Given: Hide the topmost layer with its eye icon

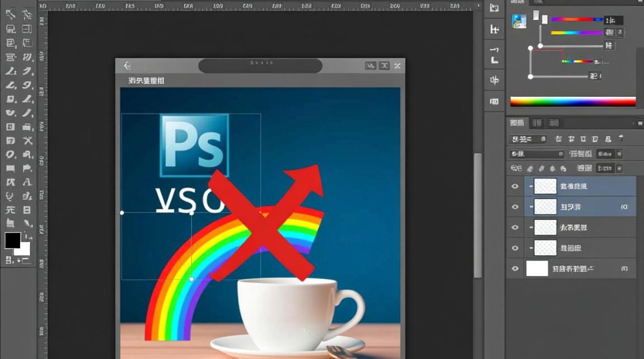Looking at the screenshot, I should click(x=515, y=186).
